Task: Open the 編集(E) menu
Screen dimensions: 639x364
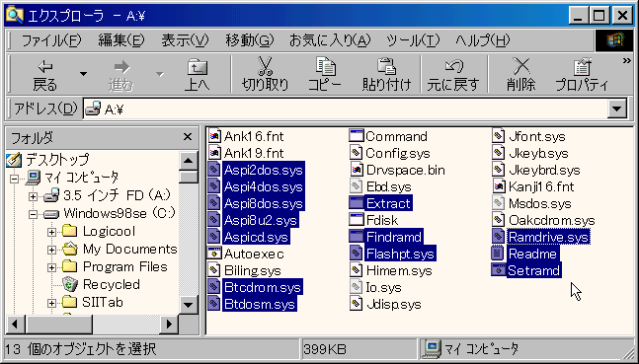Action: 121,40
